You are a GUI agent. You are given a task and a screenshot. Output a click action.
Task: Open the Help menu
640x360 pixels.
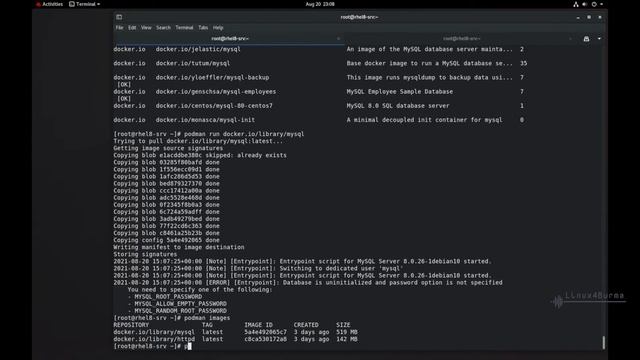click(218, 28)
